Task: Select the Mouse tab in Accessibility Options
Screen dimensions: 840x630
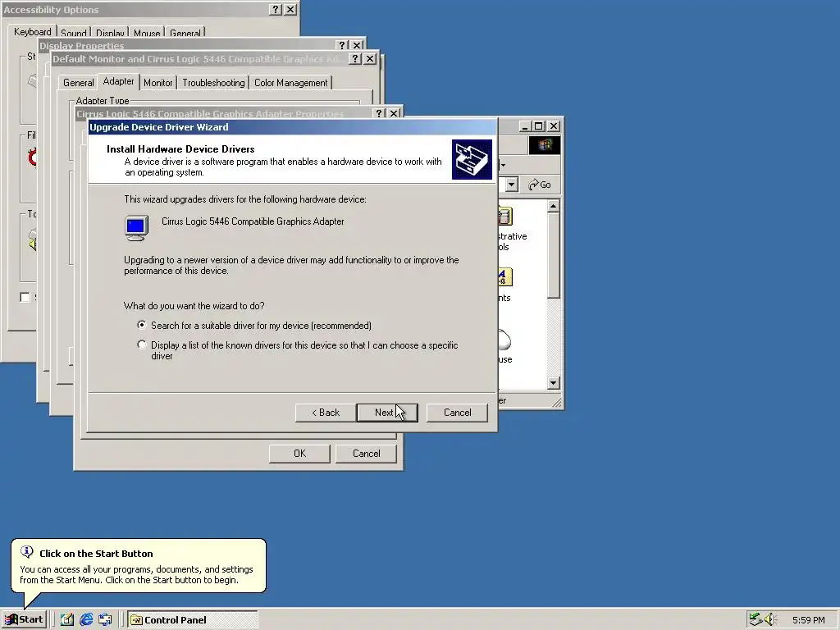Action: [147, 33]
